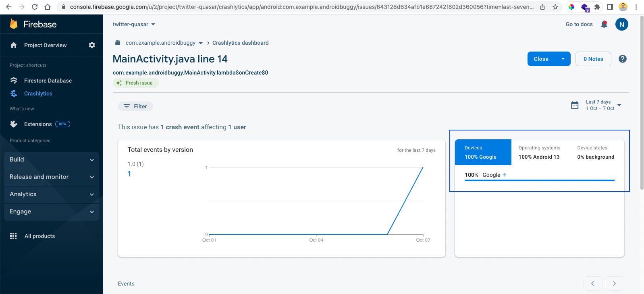
Task: Reload the page
Action: pos(35,7)
